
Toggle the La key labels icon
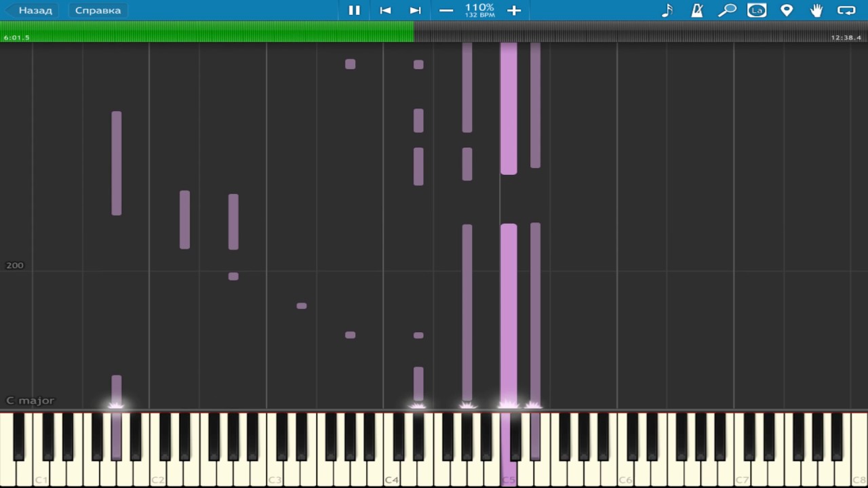757,10
